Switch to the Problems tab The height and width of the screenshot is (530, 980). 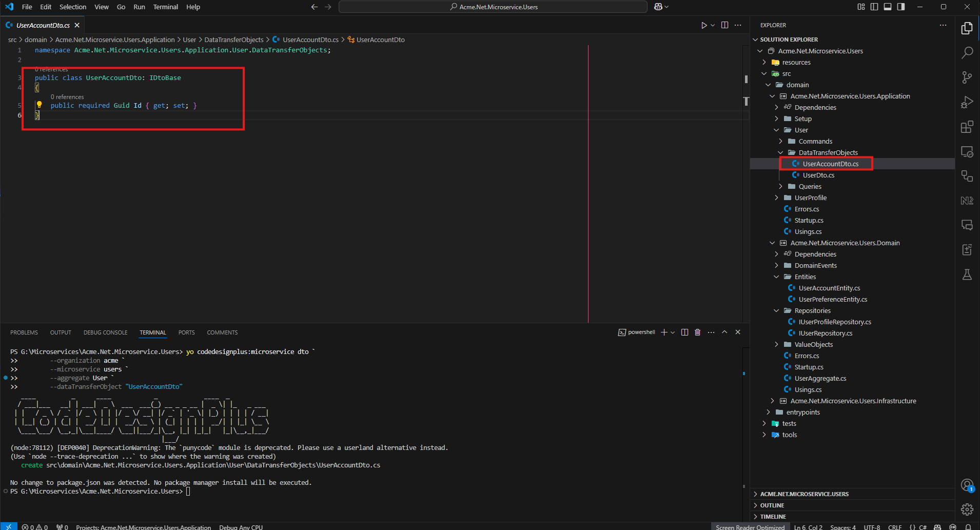pos(24,332)
